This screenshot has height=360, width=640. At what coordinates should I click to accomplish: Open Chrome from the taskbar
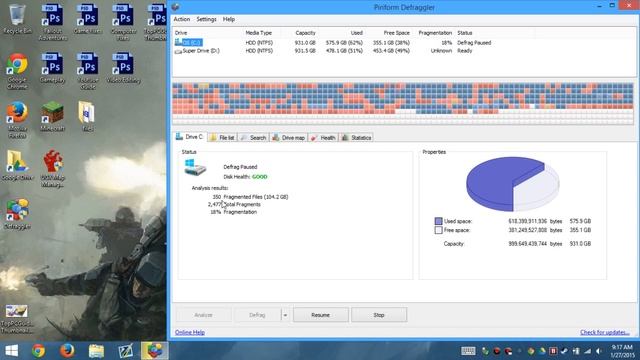pos(38,351)
